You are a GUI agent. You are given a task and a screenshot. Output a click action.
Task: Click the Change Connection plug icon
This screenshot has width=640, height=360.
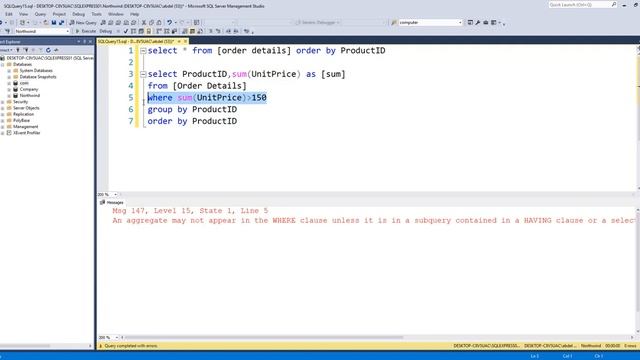tap(7, 31)
